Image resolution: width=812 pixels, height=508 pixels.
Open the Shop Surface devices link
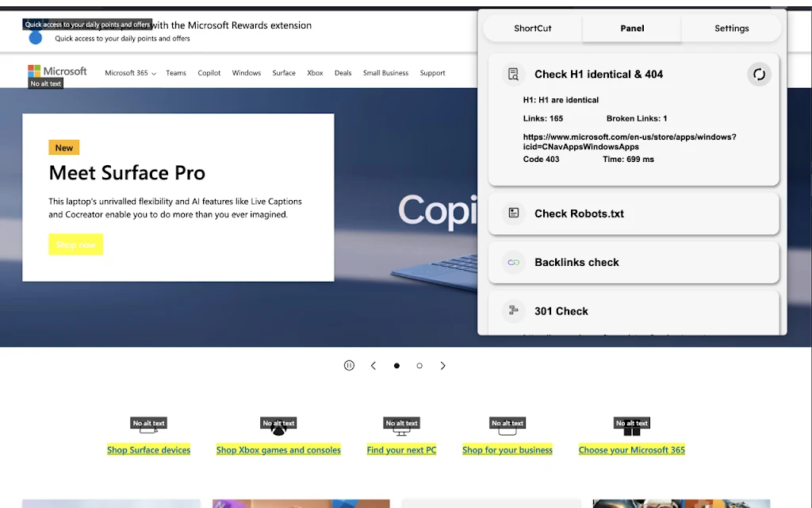(x=148, y=450)
